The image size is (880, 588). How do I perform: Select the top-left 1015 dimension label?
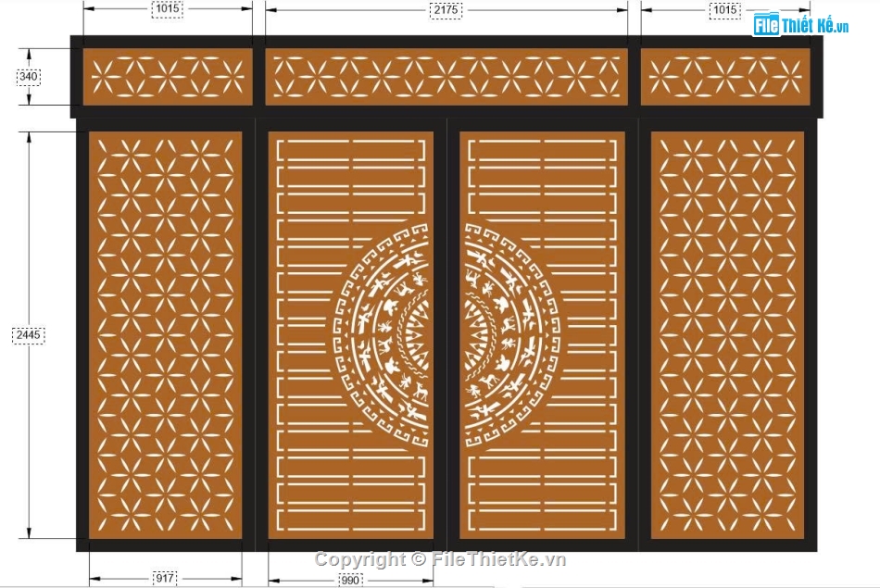pos(168,9)
